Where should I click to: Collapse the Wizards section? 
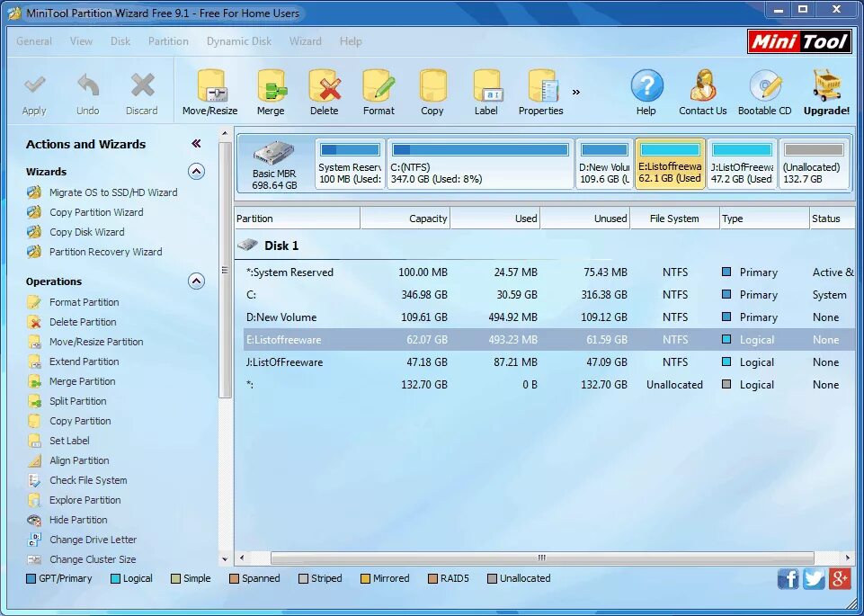[196, 172]
